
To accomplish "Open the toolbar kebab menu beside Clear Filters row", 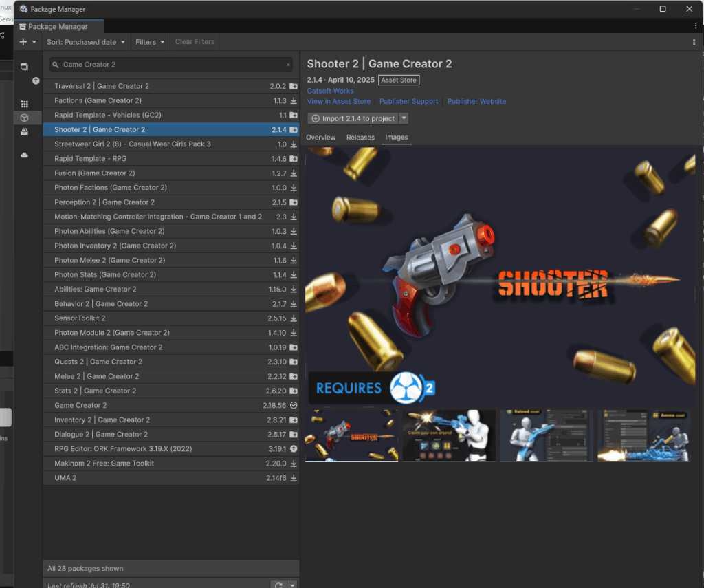I will (694, 42).
